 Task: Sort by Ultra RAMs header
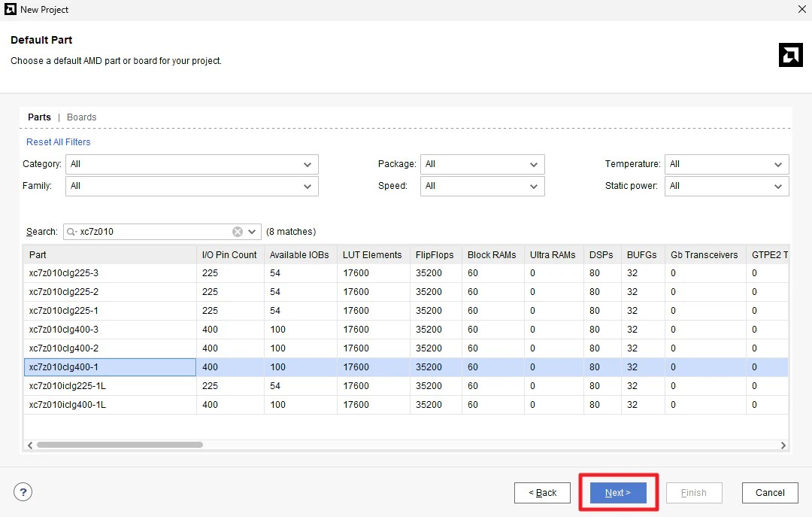click(553, 254)
